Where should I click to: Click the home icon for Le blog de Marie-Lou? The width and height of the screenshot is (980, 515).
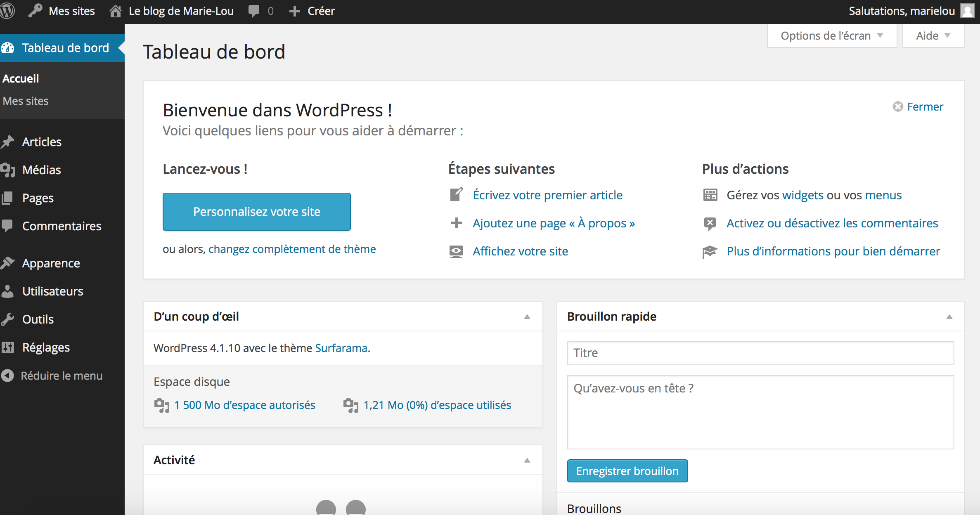(x=116, y=11)
